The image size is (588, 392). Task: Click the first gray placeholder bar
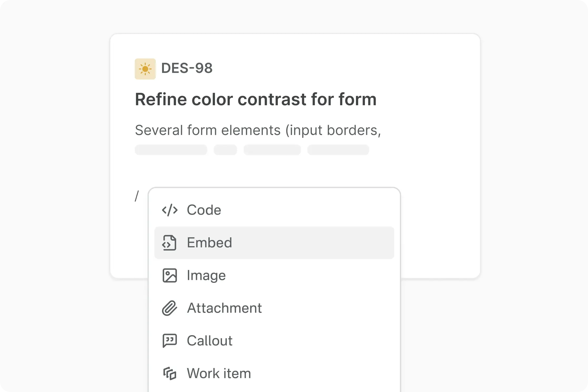point(171,149)
